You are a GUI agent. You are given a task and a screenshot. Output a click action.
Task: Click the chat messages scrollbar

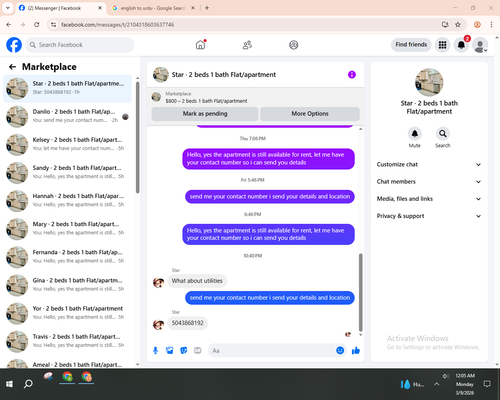(x=360, y=292)
